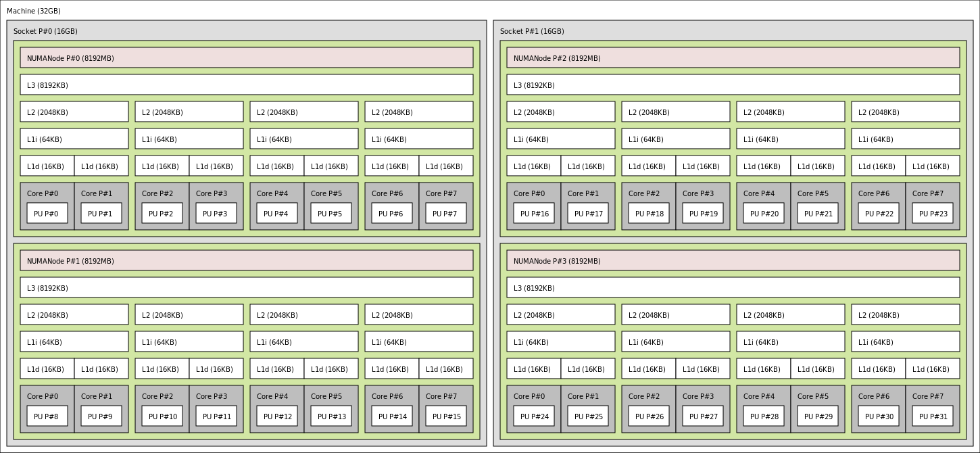Click the NUMANode P#2 (8192MB) bar

733,58
